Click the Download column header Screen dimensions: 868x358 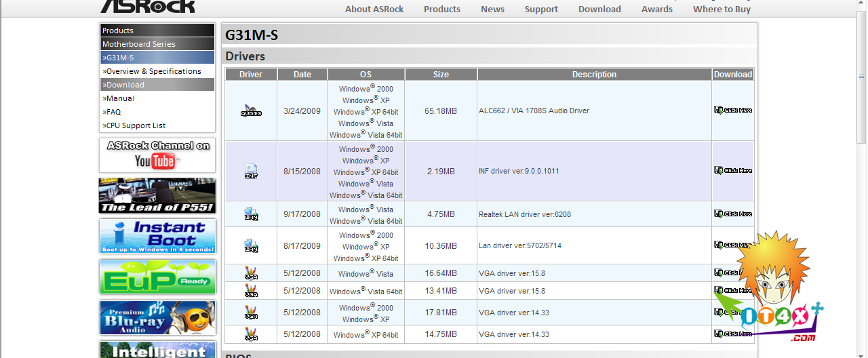click(x=733, y=75)
